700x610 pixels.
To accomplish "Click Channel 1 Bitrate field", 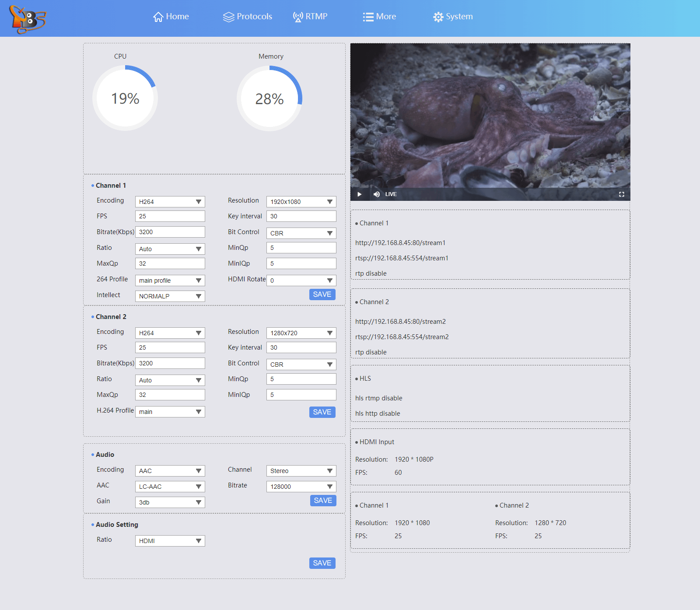I will pos(170,232).
